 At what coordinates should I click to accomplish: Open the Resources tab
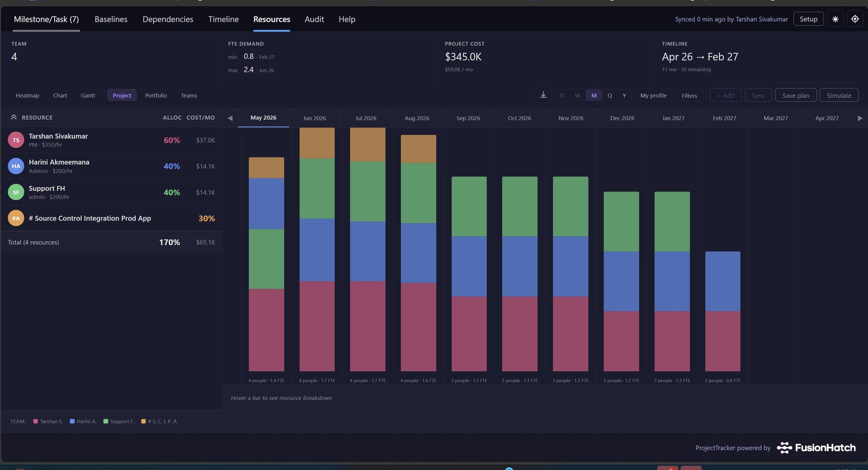coord(272,19)
